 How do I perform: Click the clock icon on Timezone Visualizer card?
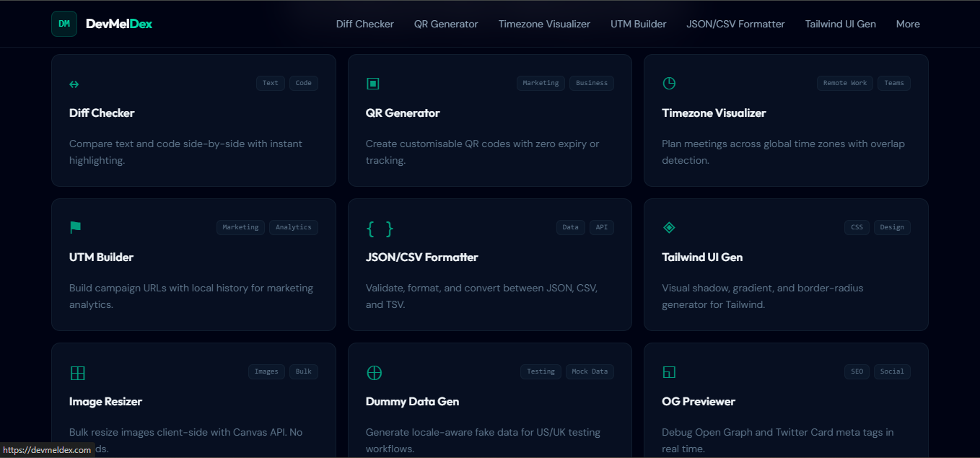[669, 83]
